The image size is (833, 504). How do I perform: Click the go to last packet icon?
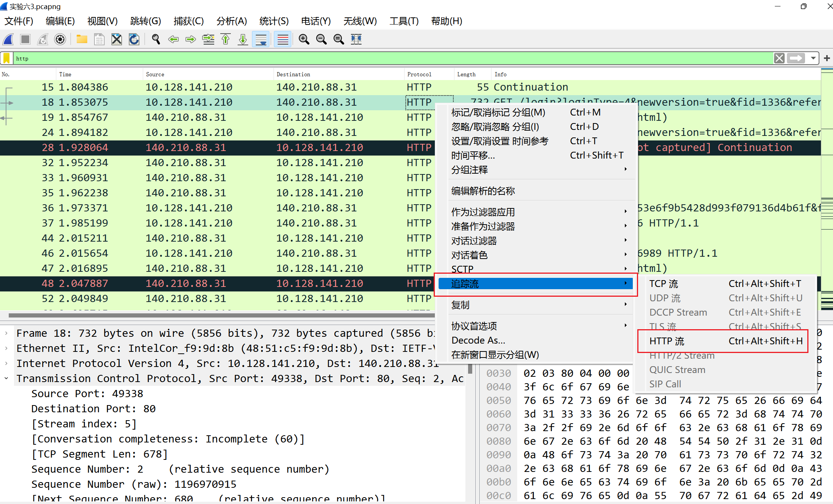point(243,39)
